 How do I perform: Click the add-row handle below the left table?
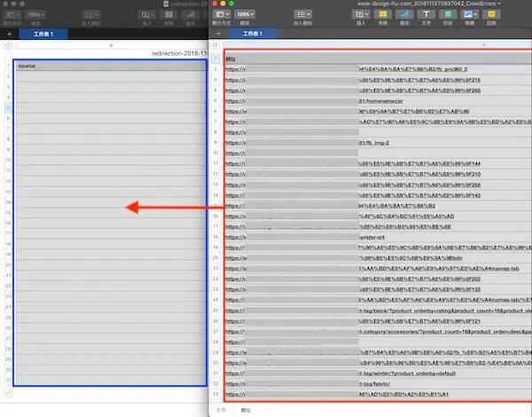[8, 393]
